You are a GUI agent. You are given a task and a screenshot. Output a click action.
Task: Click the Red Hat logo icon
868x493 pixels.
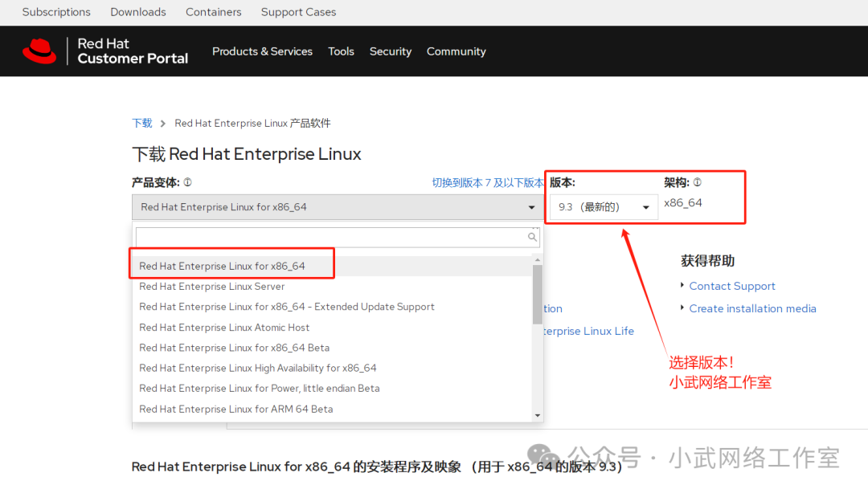(39, 51)
